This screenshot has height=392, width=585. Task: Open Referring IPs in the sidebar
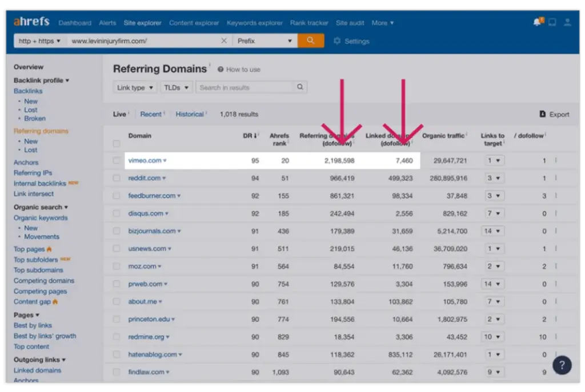click(x=33, y=173)
